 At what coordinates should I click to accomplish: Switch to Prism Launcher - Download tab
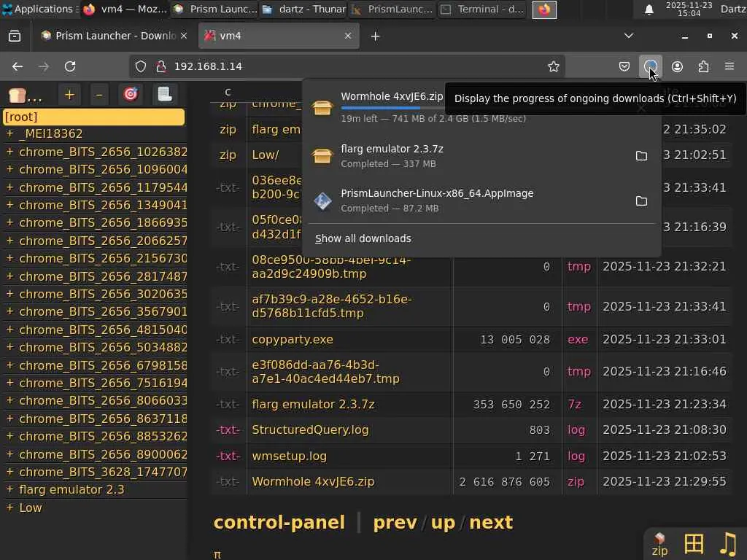point(115,36)
